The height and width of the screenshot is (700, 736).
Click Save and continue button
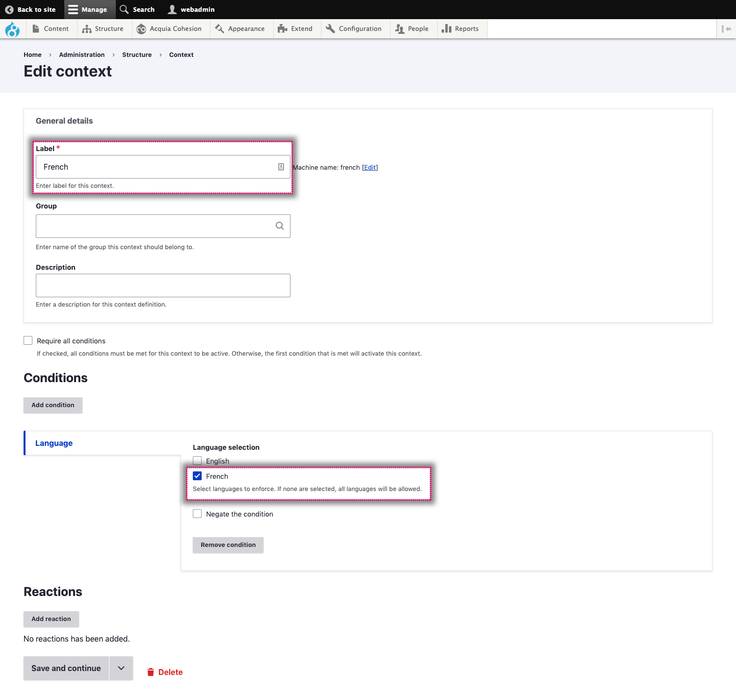tap(66, 668)
